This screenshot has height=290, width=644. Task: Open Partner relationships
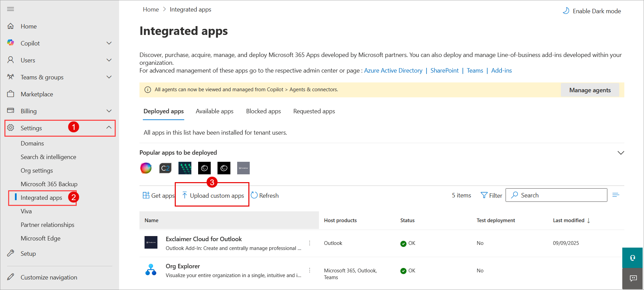[x=48, y=225]
